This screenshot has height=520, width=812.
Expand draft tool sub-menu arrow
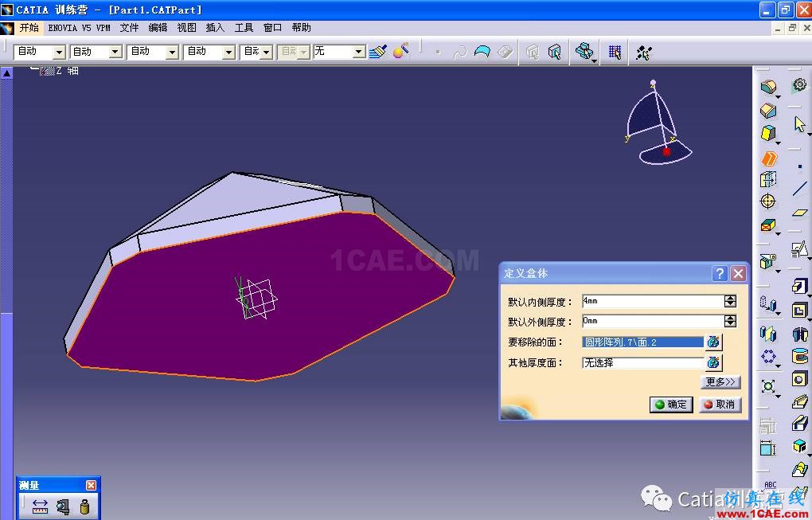[778, 143]
